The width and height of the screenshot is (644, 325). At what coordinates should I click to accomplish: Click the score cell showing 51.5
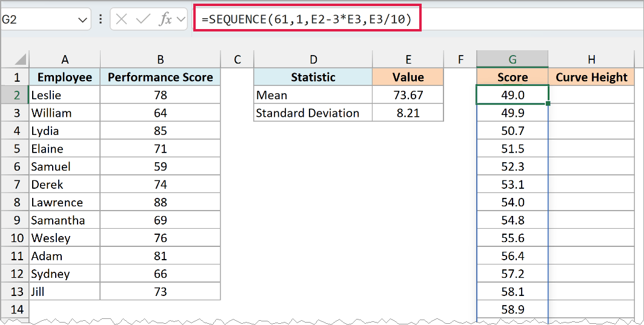coord(512,148)
